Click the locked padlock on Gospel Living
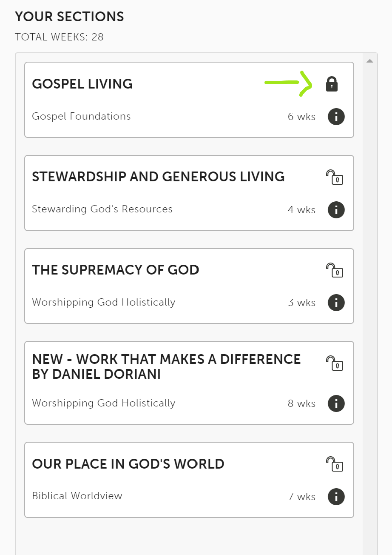Viewport: 392px width, 555px height. [x=332, y=84]
